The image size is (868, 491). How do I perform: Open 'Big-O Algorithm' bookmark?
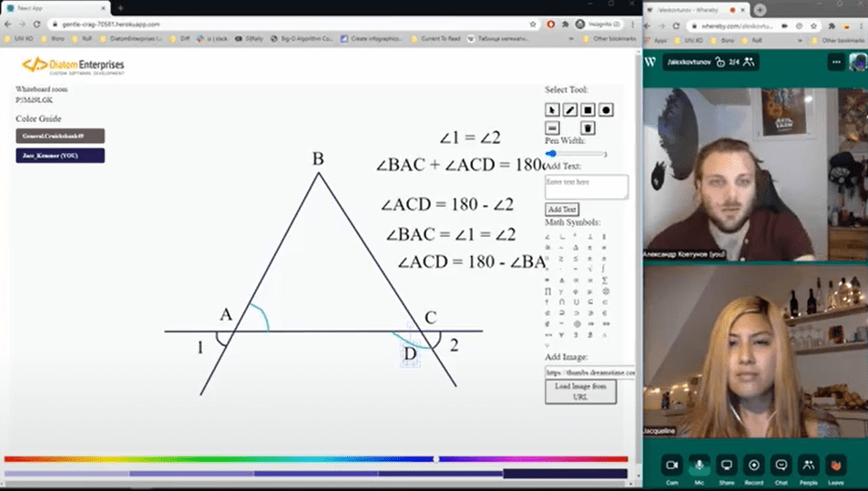pyautogui.click(x=301, y=39)
